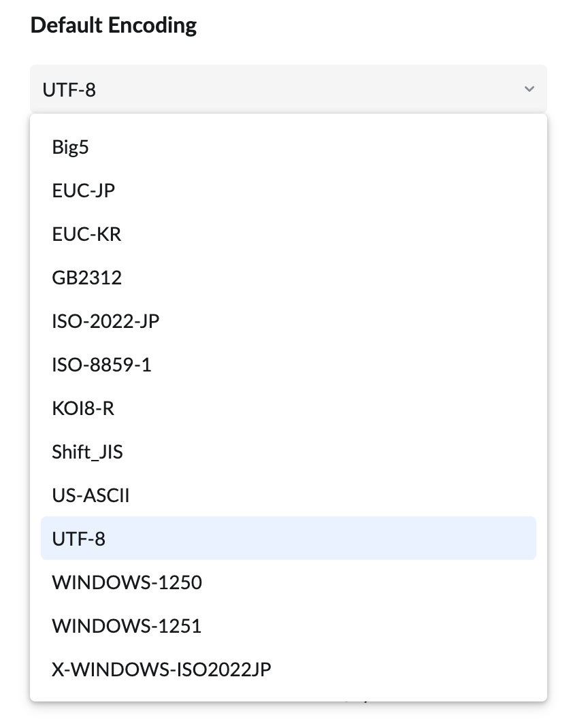This screenshot has width=588, height=728.
Task: Click the Default Encoding heading label
Action: 114,26
